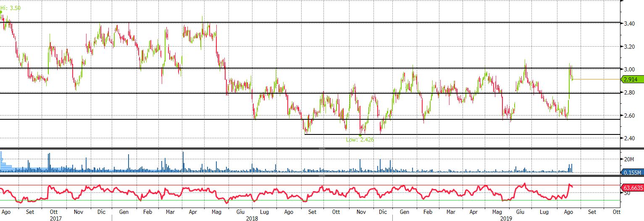Select the 63.6635 RSI value tag
Image resolution: width=644 pixels, height=221 pixels.
[631, 188]
